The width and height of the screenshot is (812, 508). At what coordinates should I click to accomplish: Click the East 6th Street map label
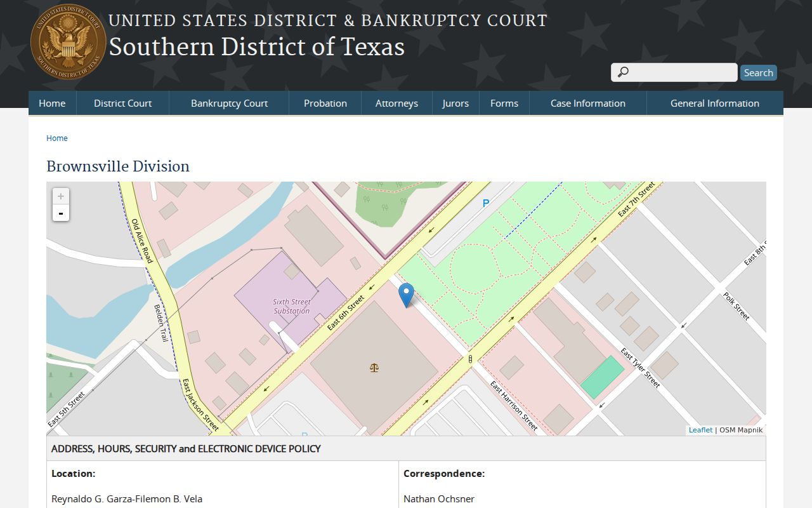pos(346,312)
